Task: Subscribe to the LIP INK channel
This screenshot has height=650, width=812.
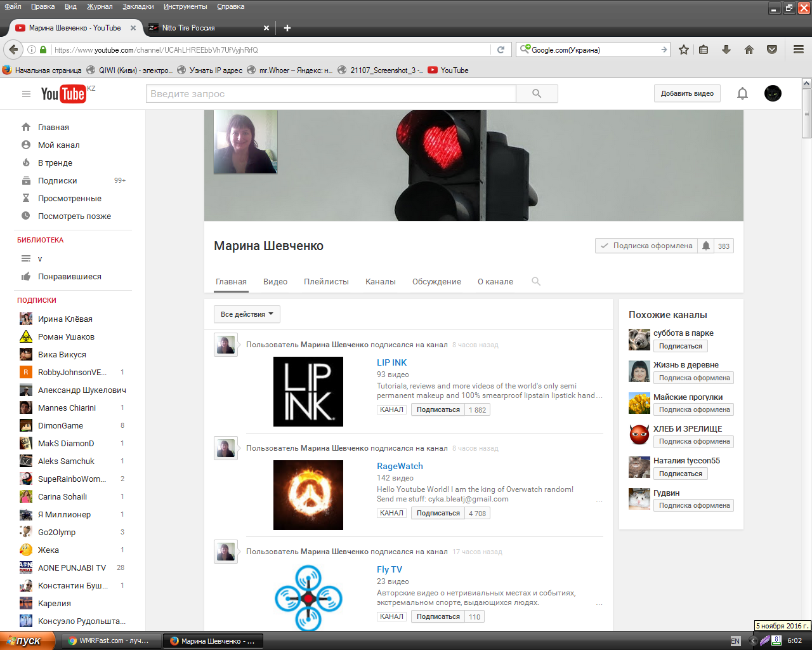Action: pyautogui.click(x=438, y=410)
